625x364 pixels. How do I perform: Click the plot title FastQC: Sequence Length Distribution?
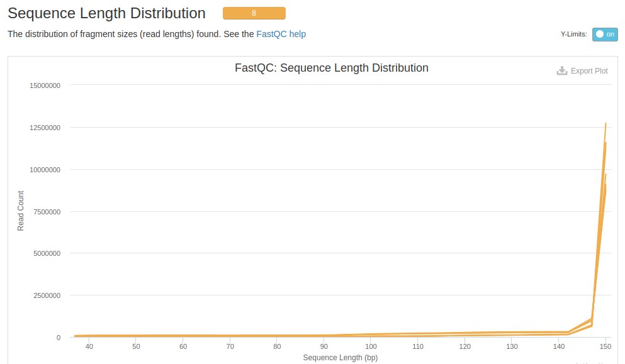click(331, 68)
